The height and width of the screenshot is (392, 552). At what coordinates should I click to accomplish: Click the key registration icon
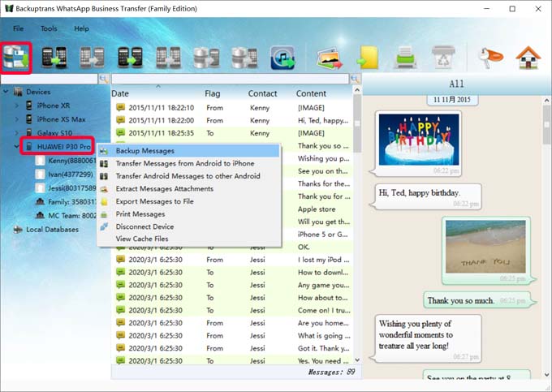(x=491, y=58)
